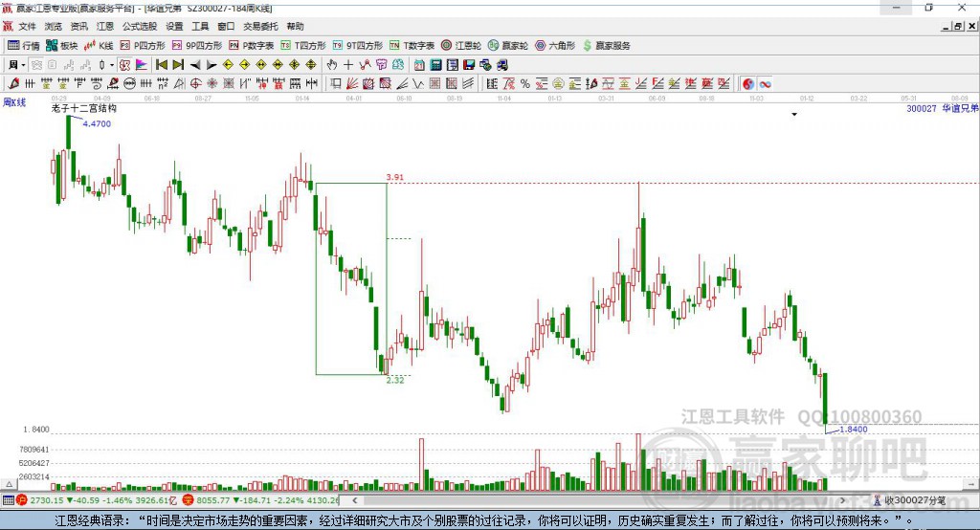Open the 浏览 menu
This screenshot has height=530, width=980.
coord(54,26)
